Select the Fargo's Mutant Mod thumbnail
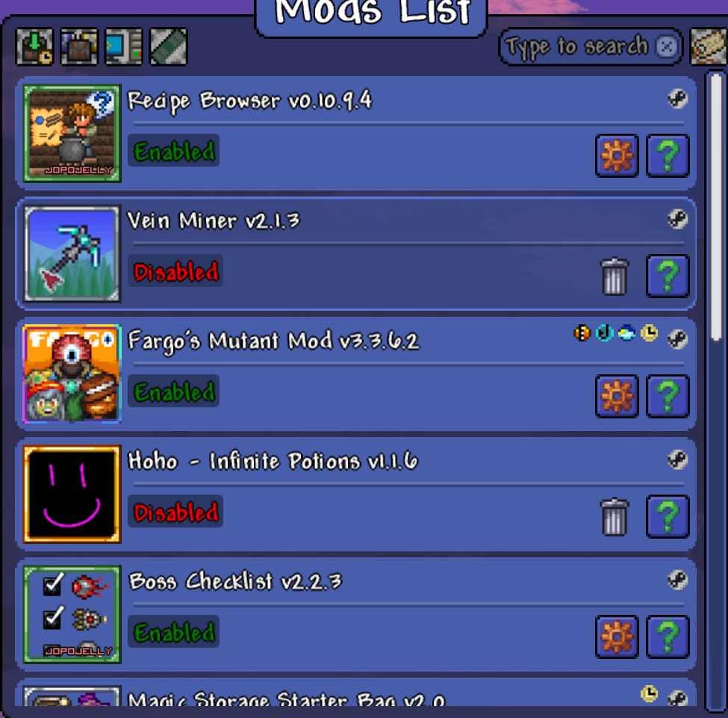Viewport: 728px width, 718px height. pyautogui.click(x=72, y=374)
